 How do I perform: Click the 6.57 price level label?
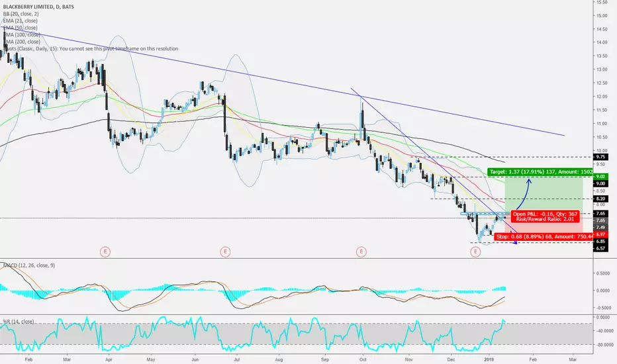[601, 248]
